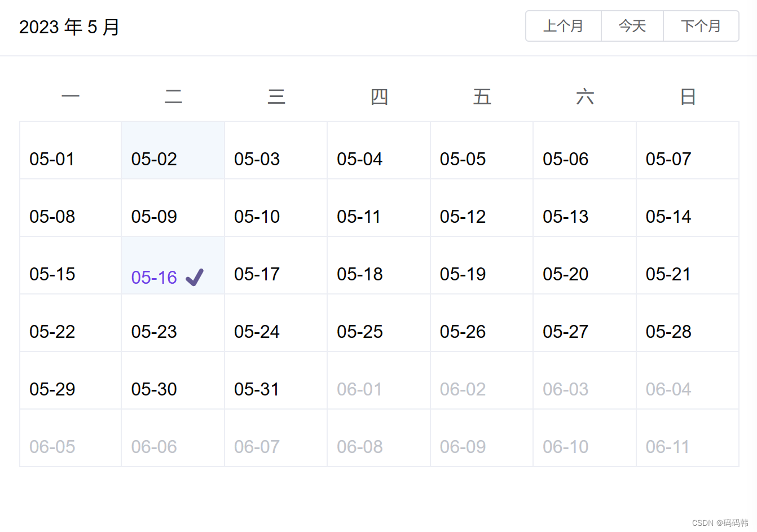Viewport: 757px width, 532px height.
Task: Pick the highlighted 05-02 date cell
Action: [x=173, y=151]
